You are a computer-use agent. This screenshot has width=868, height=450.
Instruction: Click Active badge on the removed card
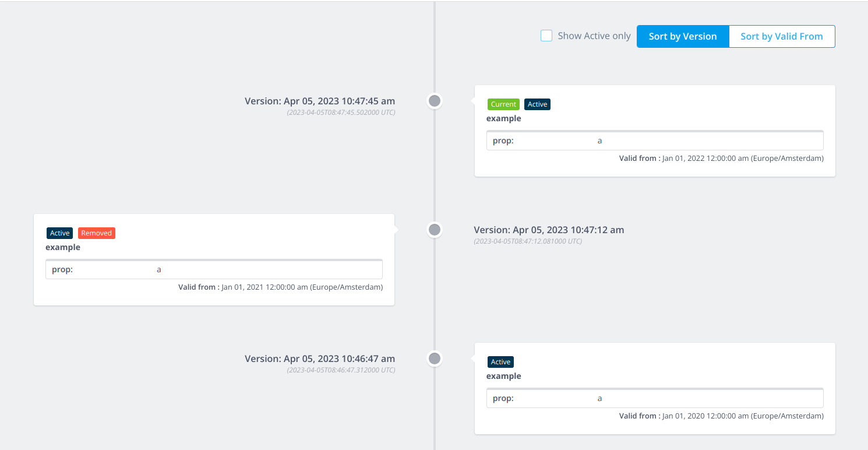[x=60, y=233]
